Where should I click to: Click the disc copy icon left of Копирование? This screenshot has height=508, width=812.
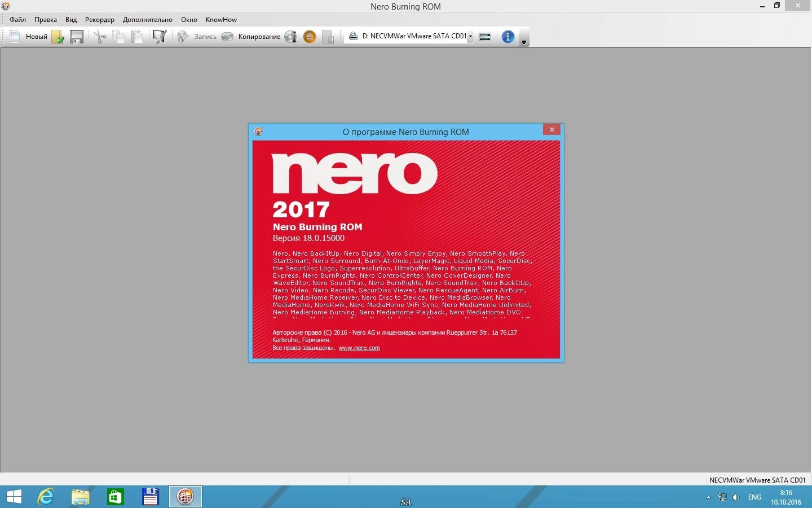[x=227, y=37]
